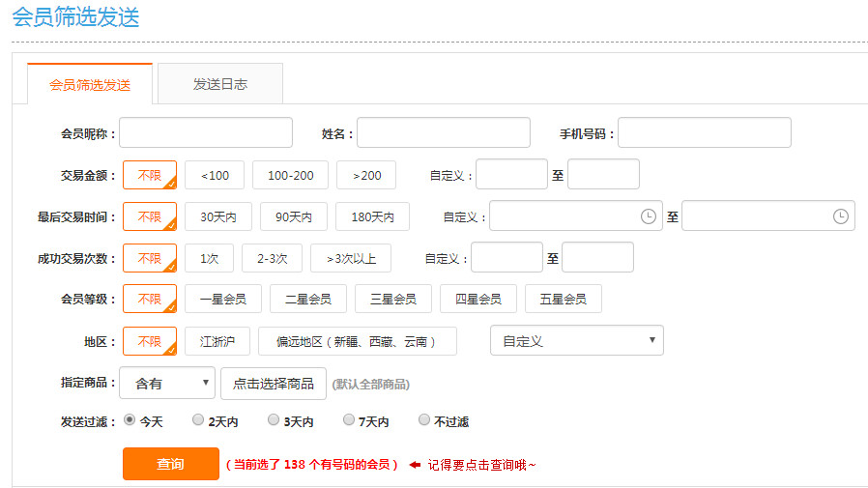
Task: Click custom 成功交易次数 minimum field
Action: [507, 257]
